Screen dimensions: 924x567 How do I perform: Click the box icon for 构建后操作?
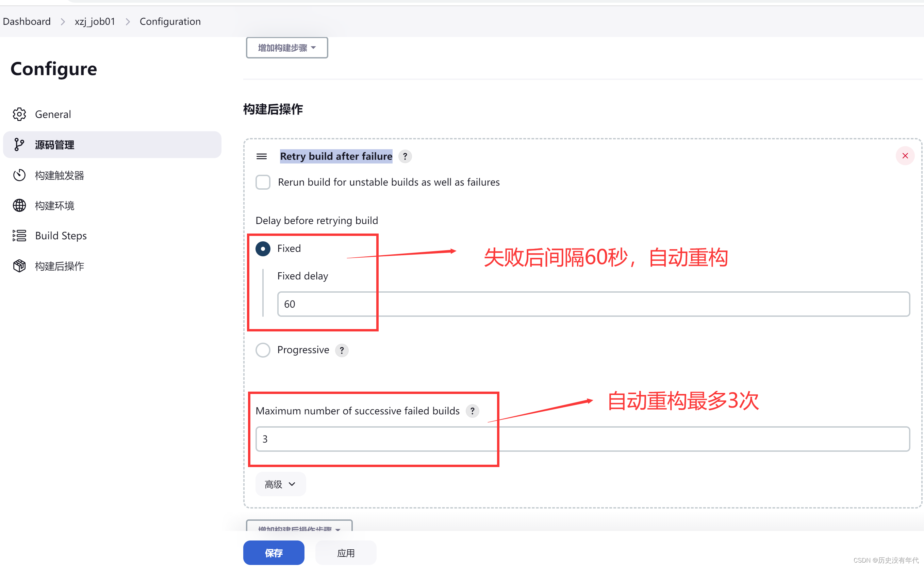[19, 266]
